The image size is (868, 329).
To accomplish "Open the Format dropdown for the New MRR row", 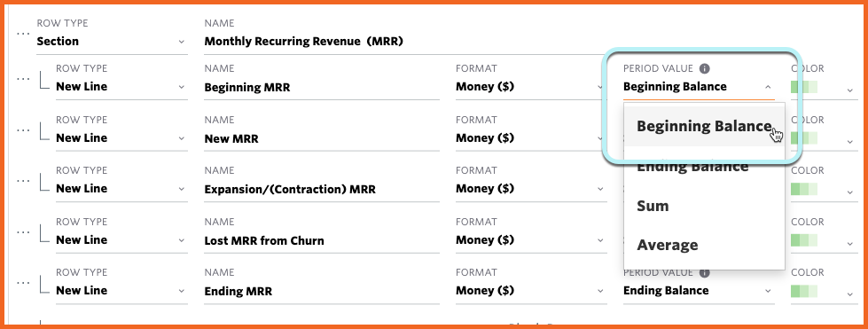I will [530, 138].
